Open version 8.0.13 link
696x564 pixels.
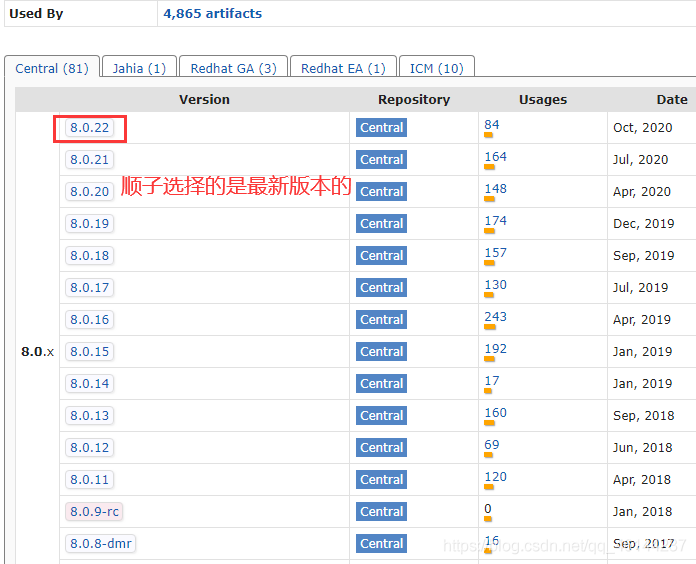89,415
